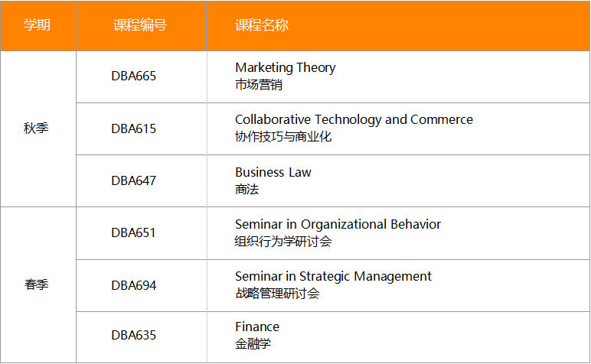Click course code DBA615
Viewport: 591px width, 364px height.
point(133,128)
